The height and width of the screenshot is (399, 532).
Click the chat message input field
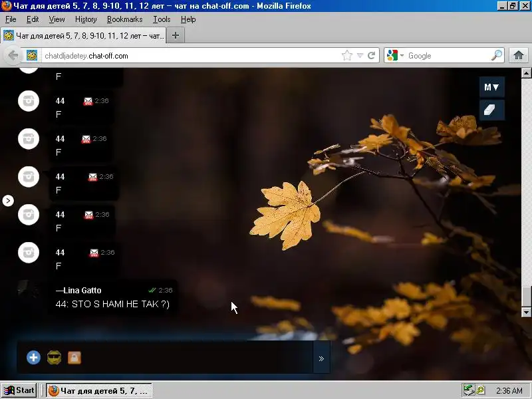197,358
